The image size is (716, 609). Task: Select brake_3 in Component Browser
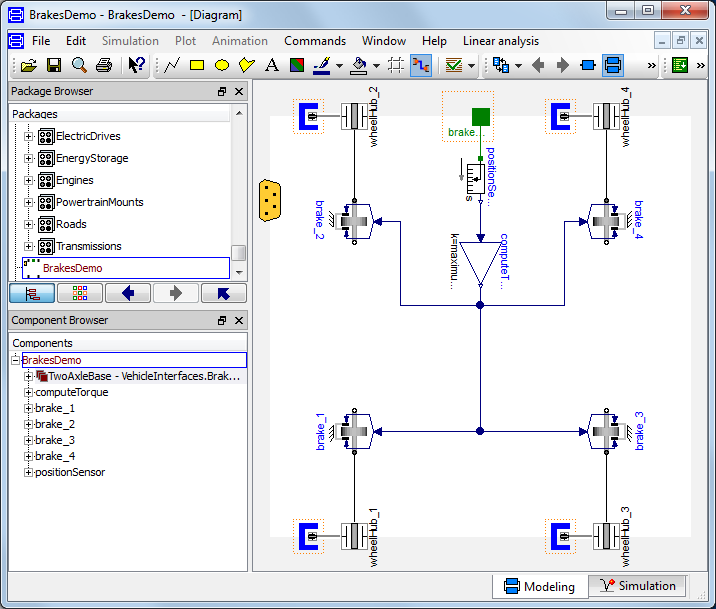(55, 440)
